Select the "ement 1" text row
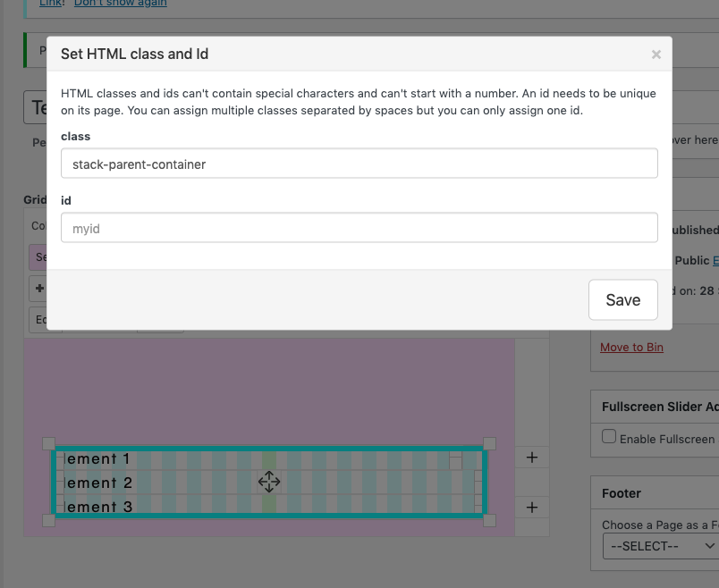This screenshot has width=719, height=588. click(98, 459)
